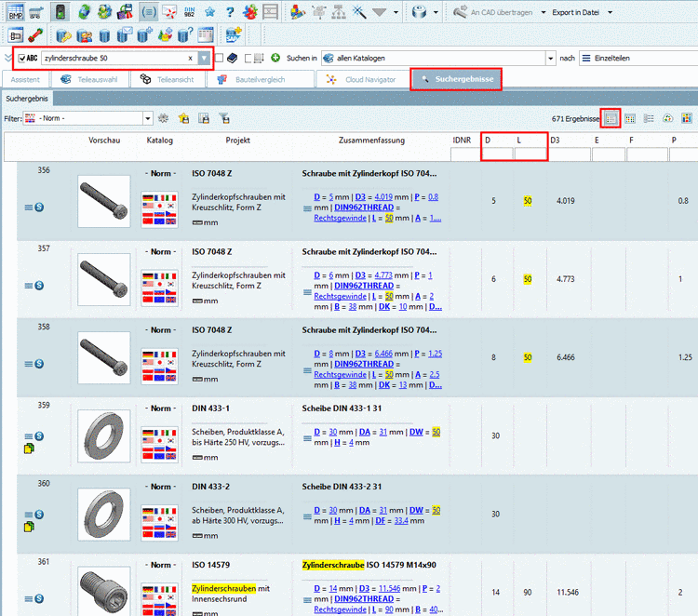Switch to the Bauteilvergleich tab
Screen dimensions: 698x616
pos(261,80)
